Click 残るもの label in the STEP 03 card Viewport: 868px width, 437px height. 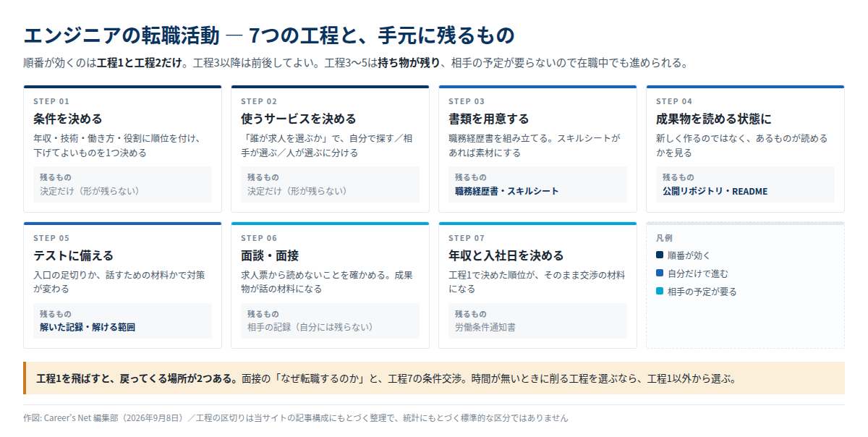470,177
